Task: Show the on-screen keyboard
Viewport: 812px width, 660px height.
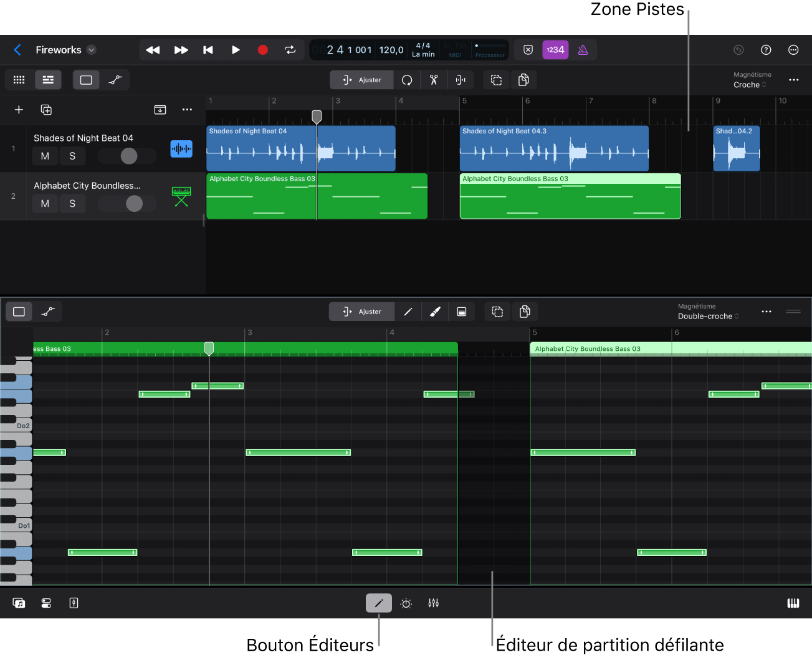Action: (x=793, y=603)
